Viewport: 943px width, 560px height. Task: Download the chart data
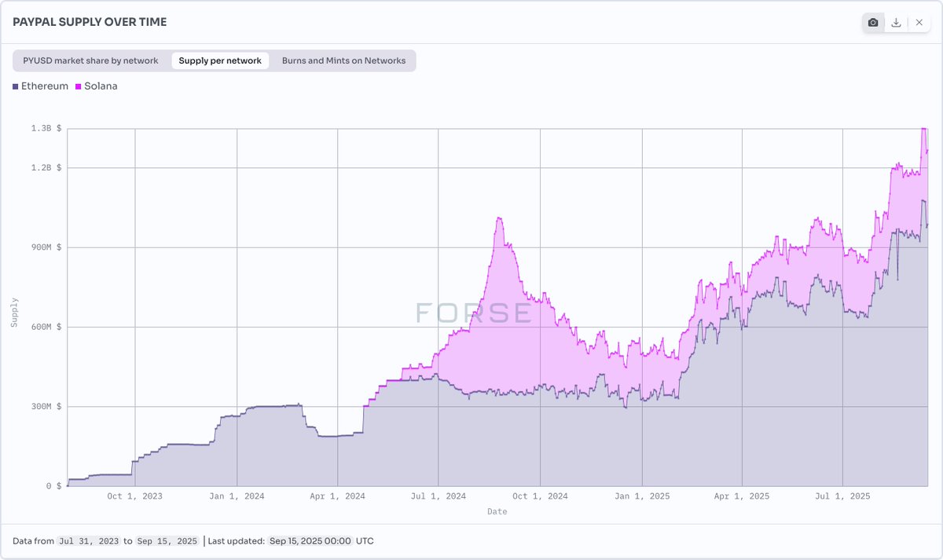click(896, 23)
